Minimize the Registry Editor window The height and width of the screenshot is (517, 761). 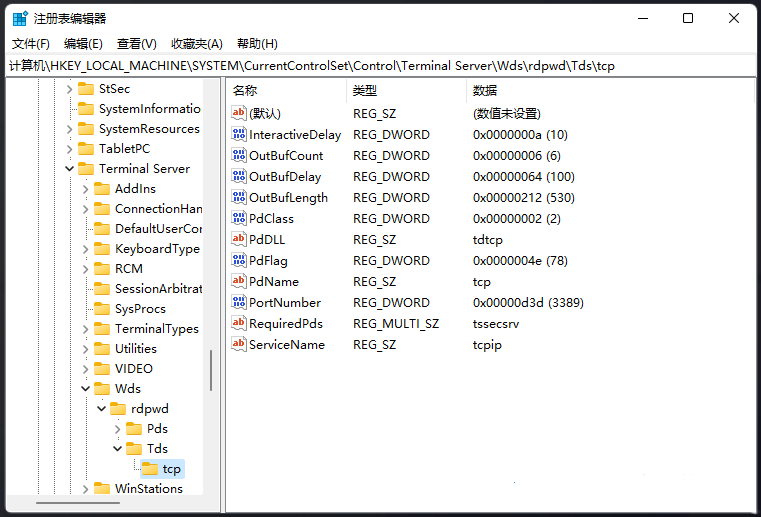click(643, 18)
